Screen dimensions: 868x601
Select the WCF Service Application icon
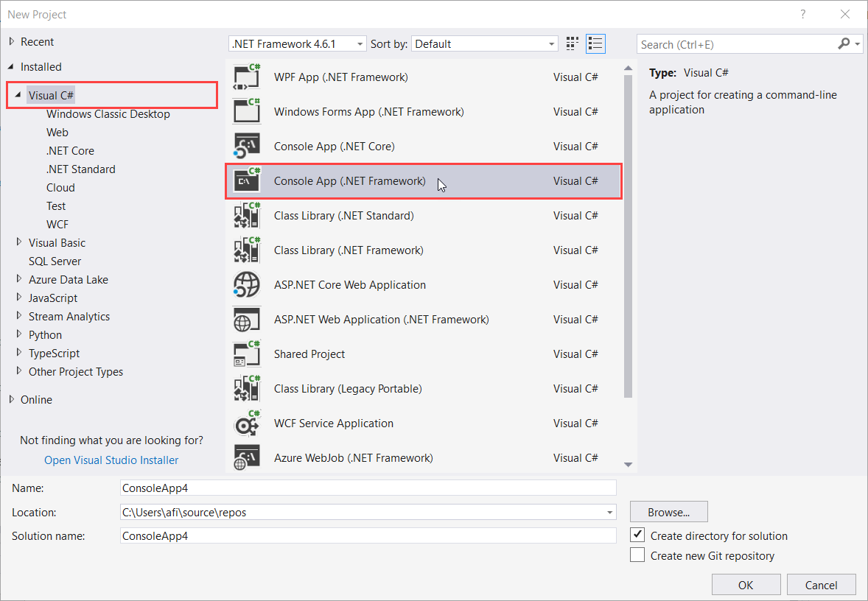(x=247, y=423)
